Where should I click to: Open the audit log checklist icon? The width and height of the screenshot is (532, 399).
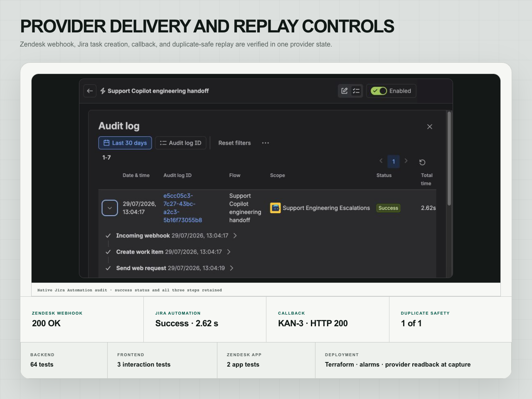356,91
